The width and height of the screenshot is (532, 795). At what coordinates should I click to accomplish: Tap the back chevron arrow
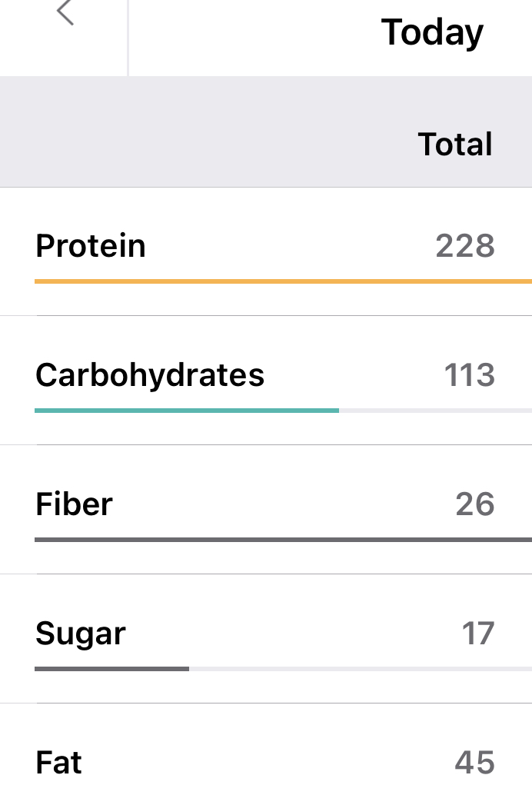click(65, 13)
